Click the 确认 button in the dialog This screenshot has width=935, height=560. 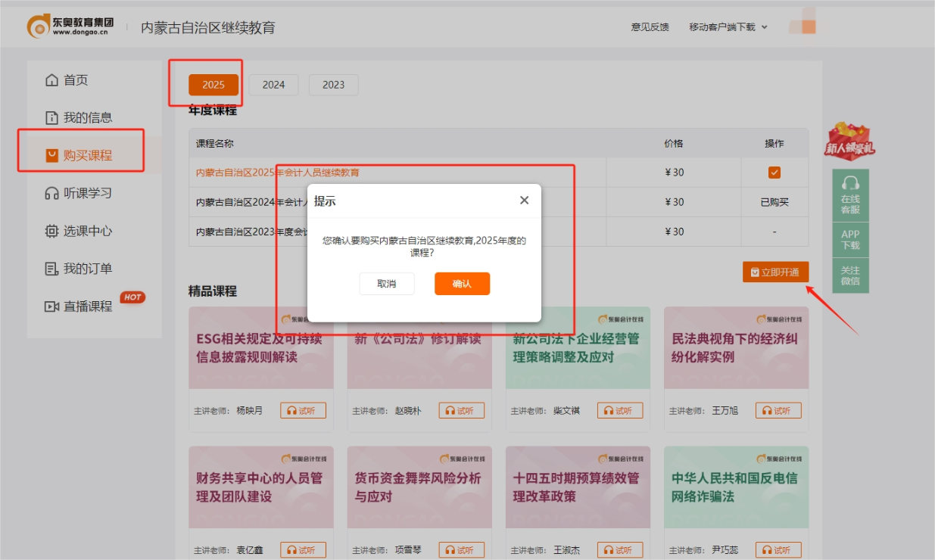pos(462,284)
